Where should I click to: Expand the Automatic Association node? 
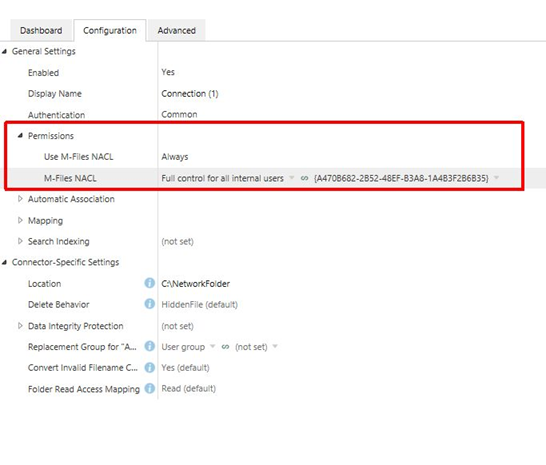(20, 199)
